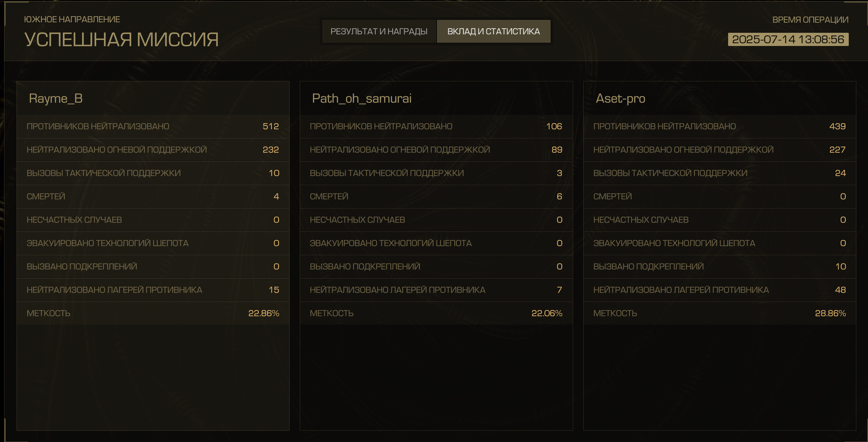Viewport: 868px width, 442px height.
Task: Click Rayme_B's ВЫЗОВЫ ТАКТИЧЕСКОЙ ПОДДЕРЖКИ row
Action: click(153, 173)
